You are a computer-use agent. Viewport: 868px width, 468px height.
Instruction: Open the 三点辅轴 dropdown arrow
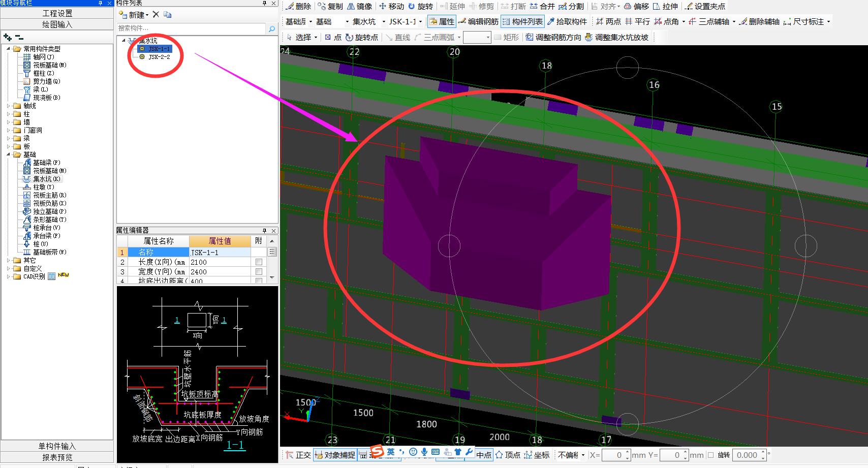click(734, 22)
